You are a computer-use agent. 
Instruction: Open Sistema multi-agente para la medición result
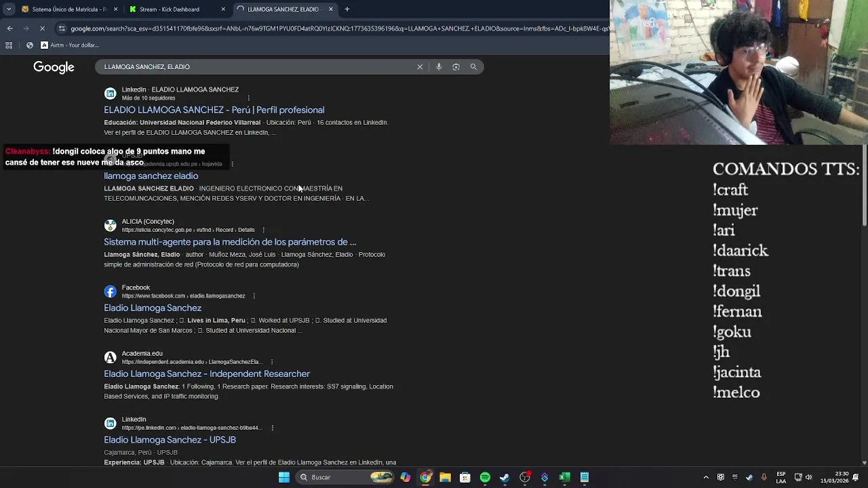tap(230, 242)
